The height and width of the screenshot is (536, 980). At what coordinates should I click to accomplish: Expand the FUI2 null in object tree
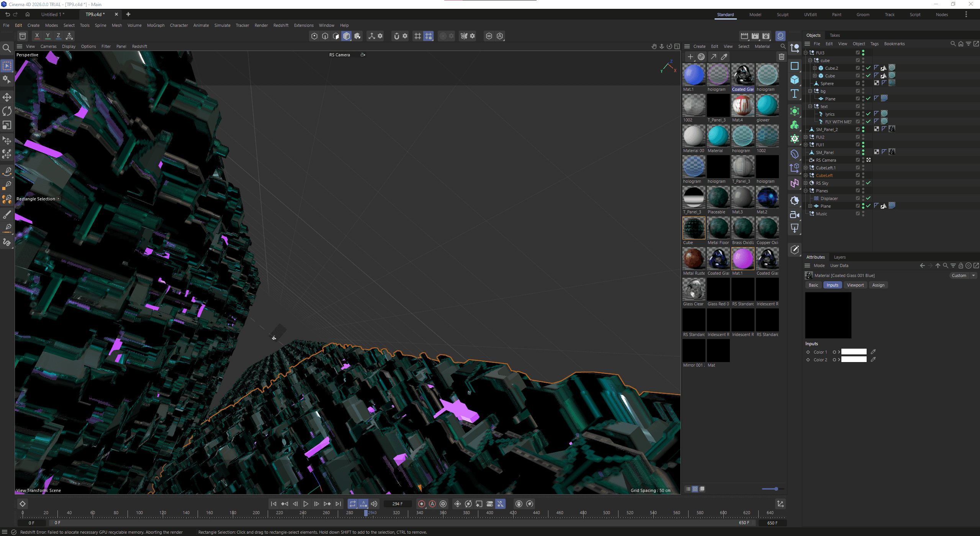tap(806, 137)
